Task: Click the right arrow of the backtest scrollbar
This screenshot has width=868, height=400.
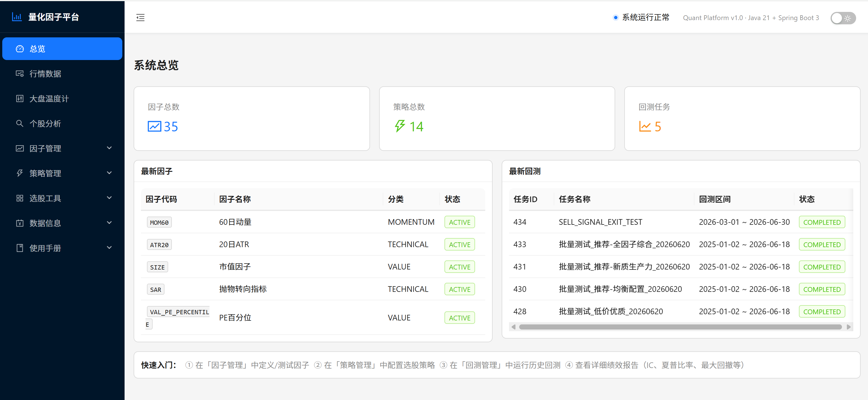Action: pos(848,327)
